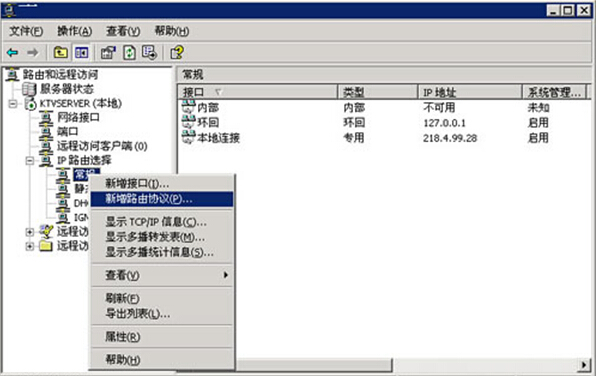Choose 刷新(F) in the context menu
610x376 pixels.
click(162, 298)
